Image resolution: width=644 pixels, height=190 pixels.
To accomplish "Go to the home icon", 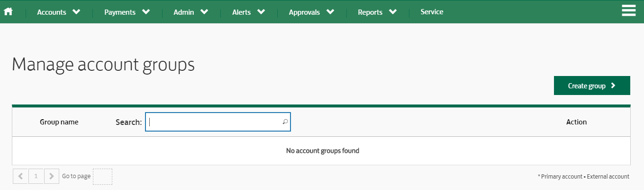I will (x=8, y=12).
